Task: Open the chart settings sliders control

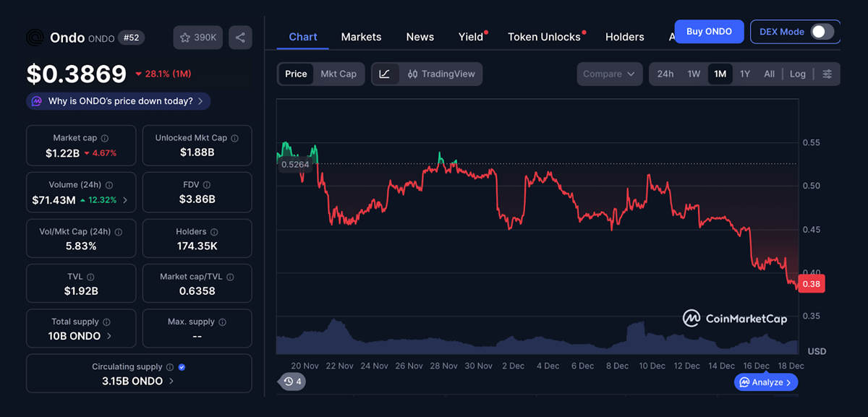Action: [827, 74]
